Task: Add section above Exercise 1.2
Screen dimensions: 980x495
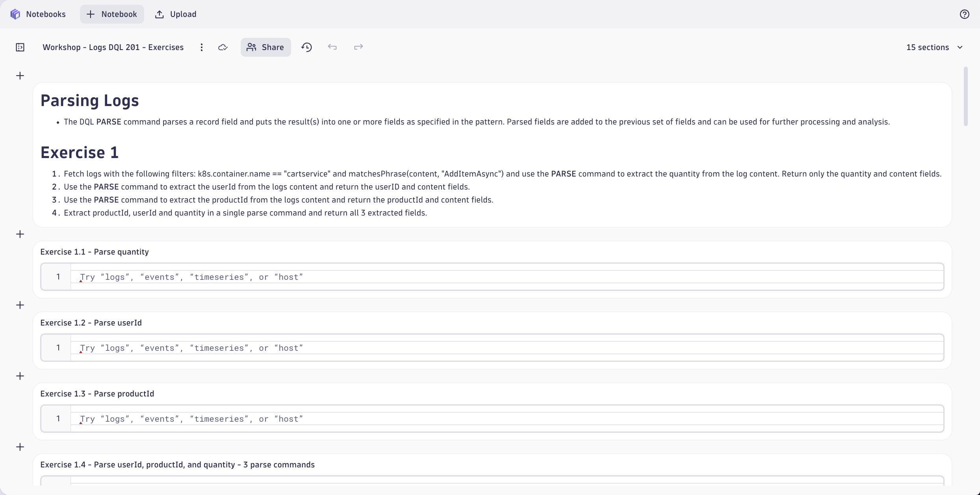Action: point(20,305)
